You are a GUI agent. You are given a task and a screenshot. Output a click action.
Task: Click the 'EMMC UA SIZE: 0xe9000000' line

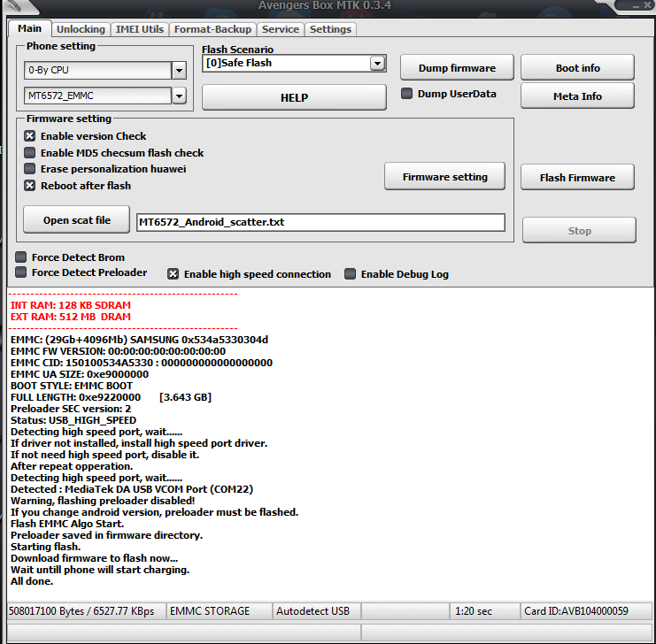click(80, 374)
